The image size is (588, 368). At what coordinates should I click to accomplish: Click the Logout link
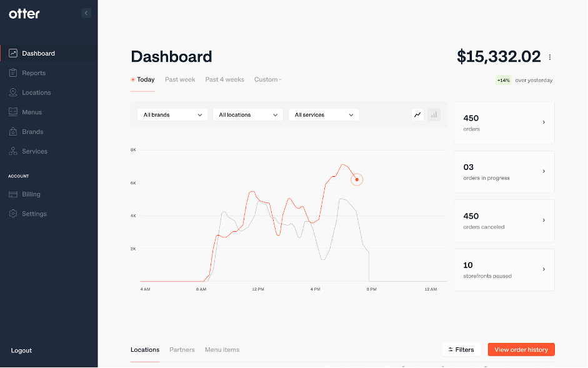point(21,351)
